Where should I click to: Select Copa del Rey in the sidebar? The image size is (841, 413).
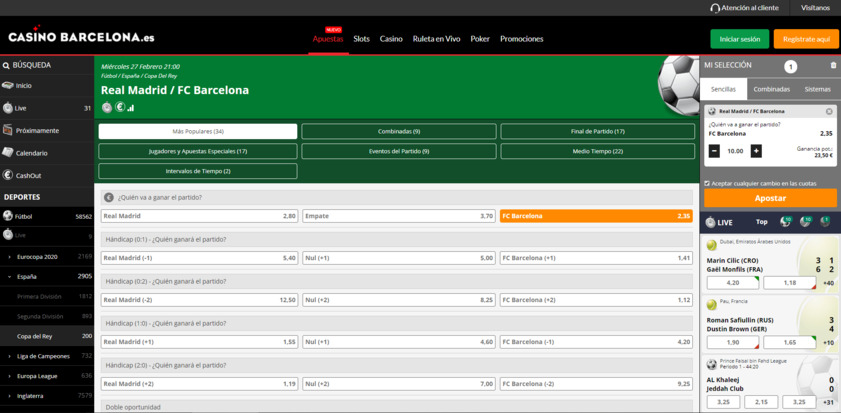[47, 336]
